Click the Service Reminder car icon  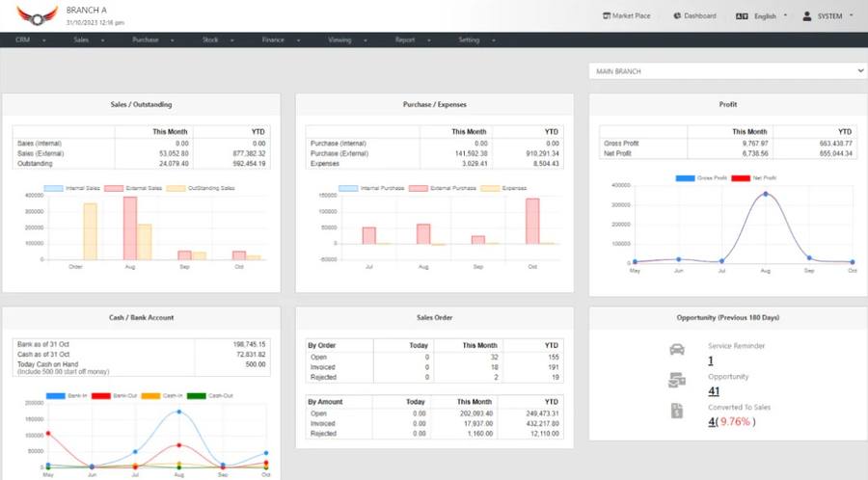coord(677,350)
